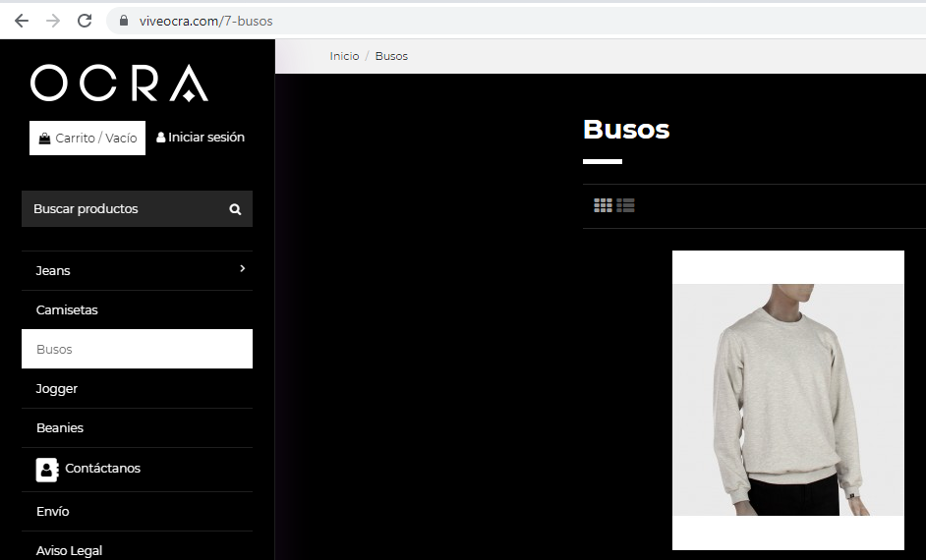Switch to grid view icon
The image size is (926, 560).
click(603, 205)
